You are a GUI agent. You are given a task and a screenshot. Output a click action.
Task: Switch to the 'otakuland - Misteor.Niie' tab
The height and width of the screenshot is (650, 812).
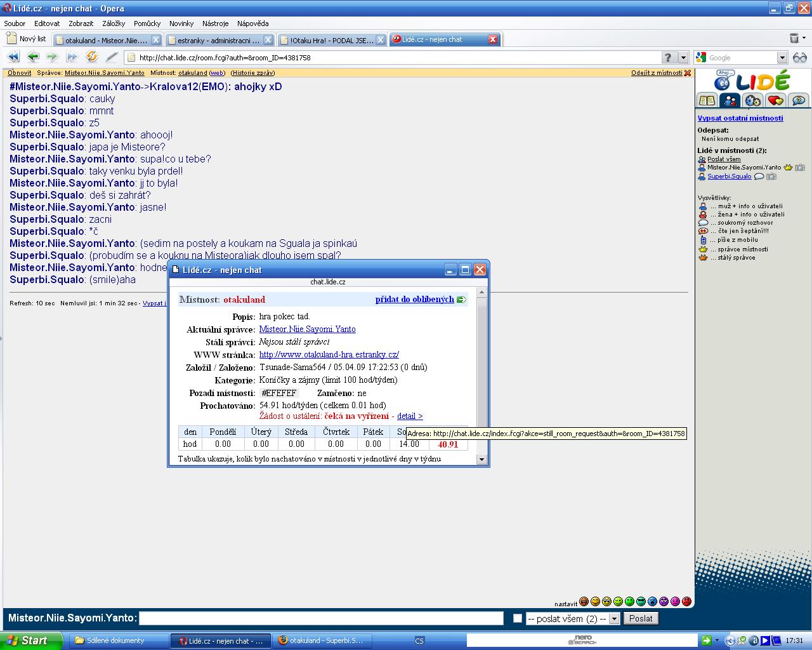(107, 39)
